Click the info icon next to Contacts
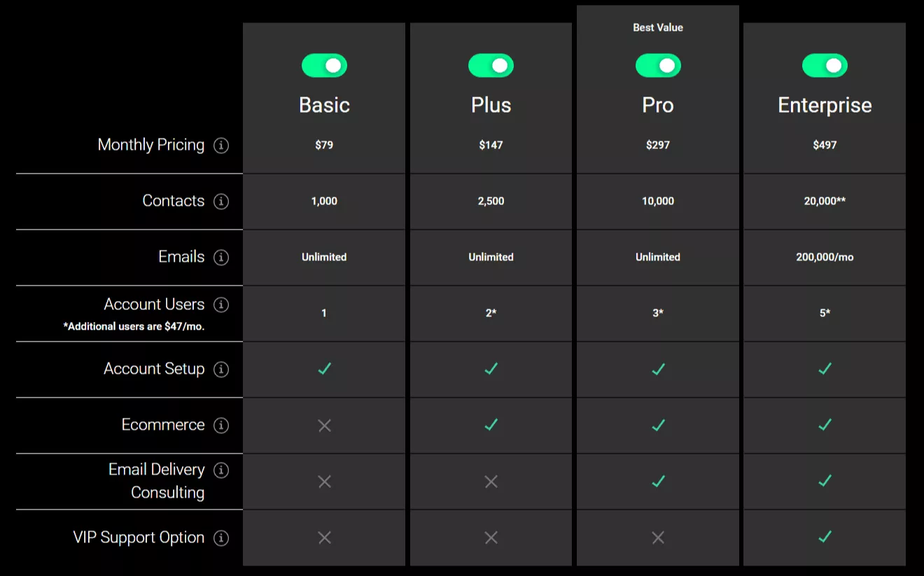The image size is (924, 576). [x=221, y=202]
